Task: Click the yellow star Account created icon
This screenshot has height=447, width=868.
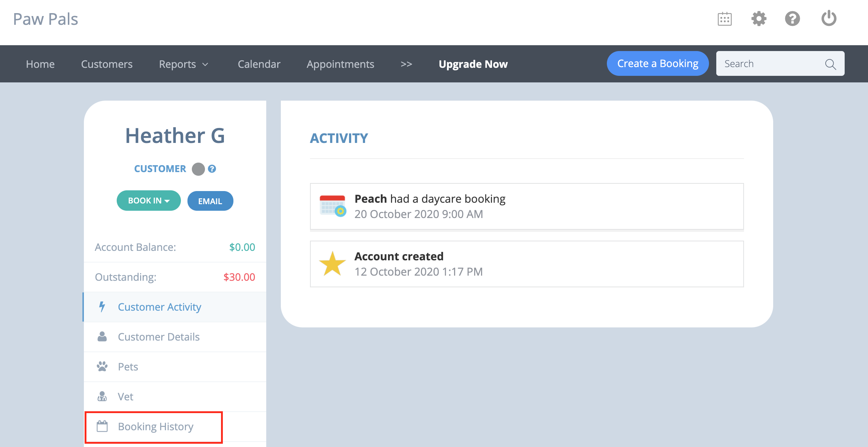Action: pos(332,264)
